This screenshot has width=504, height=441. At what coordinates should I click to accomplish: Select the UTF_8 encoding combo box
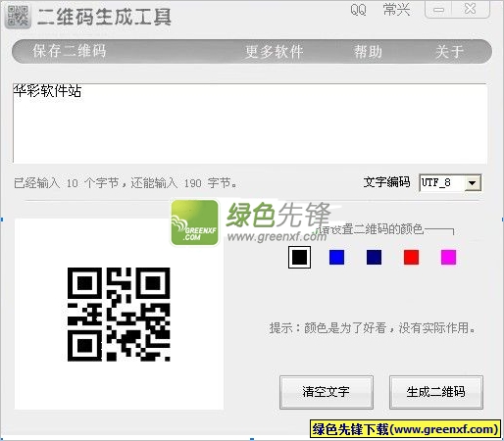[x=450, y=182]
